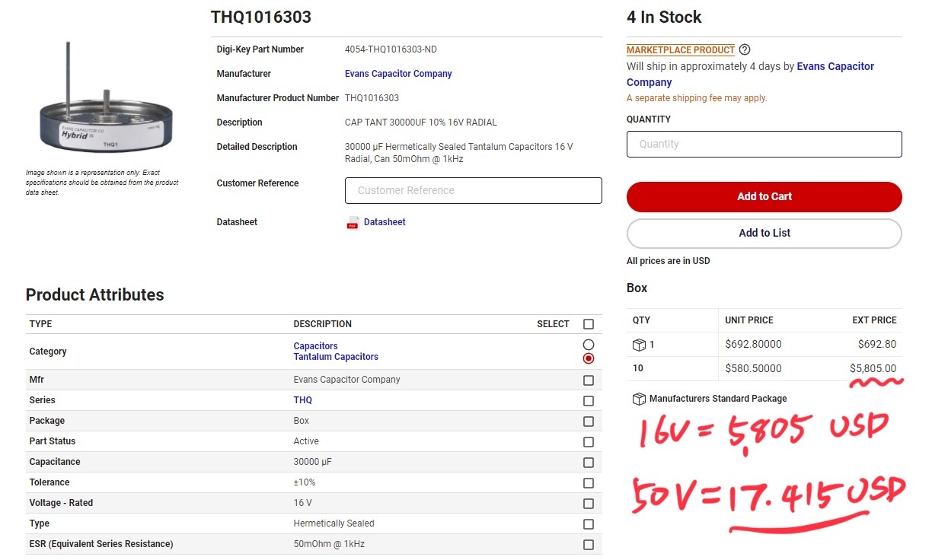
Task: Click the THQ1016303 page title
Action: [x=261, y=17]
